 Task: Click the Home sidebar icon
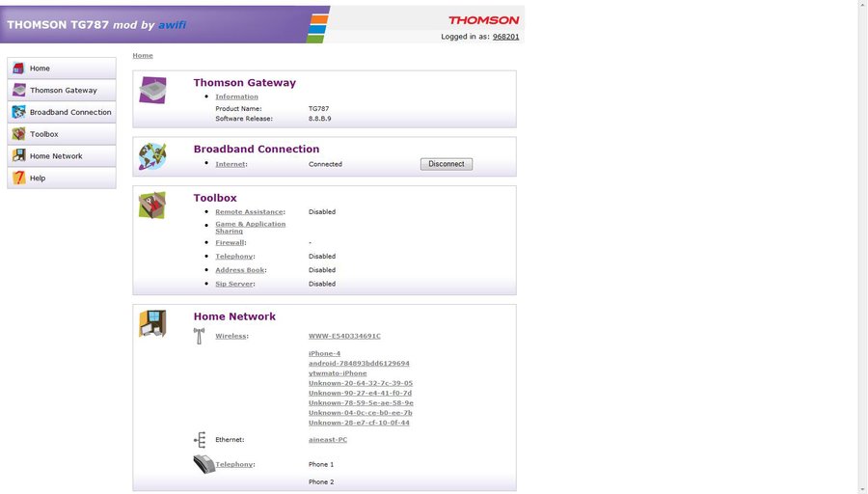point(19,69)
